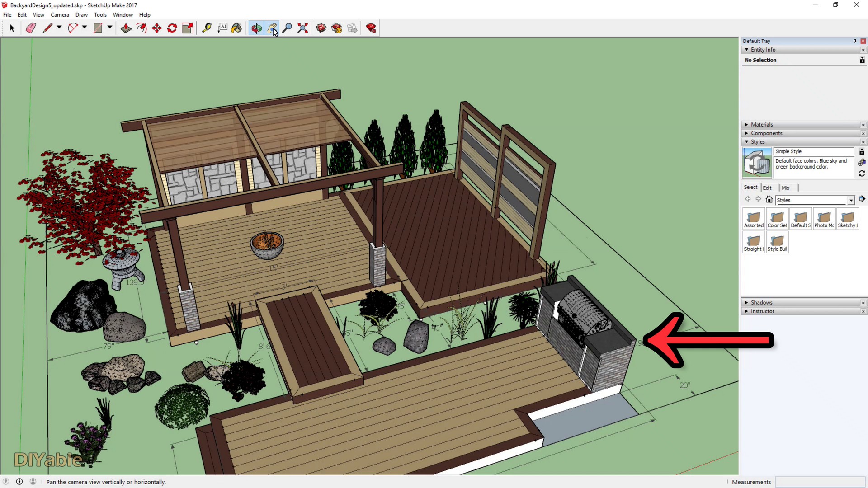Select the Pan hand tool
Viewport: 868px width, 488px height.
(x=272, y=28)
